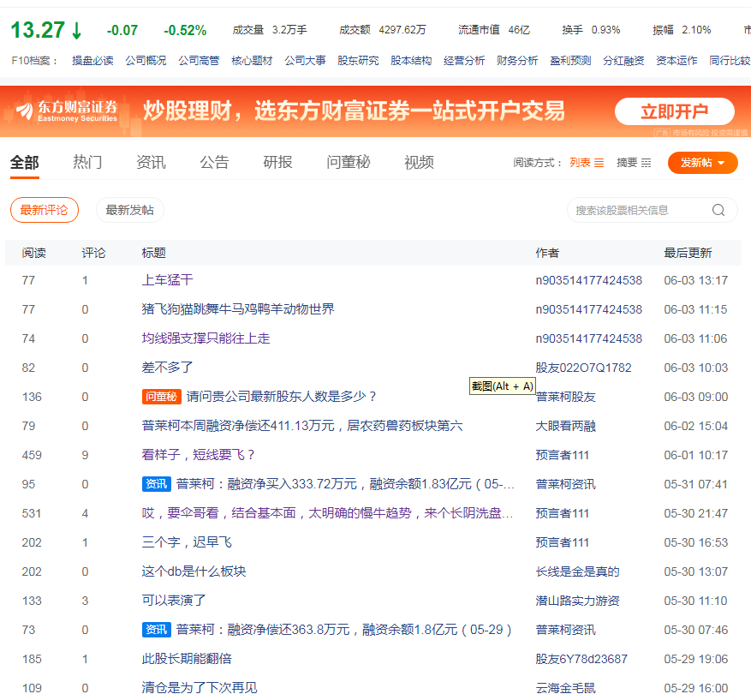Open the 公告 tab
The image size is (751, 700).
point(214,162)
